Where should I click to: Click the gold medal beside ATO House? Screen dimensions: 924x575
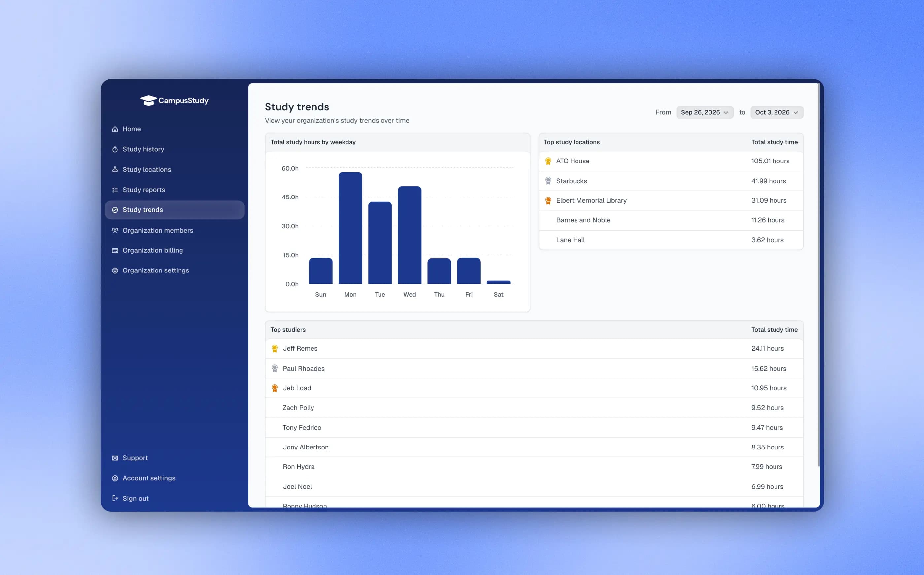548,161
